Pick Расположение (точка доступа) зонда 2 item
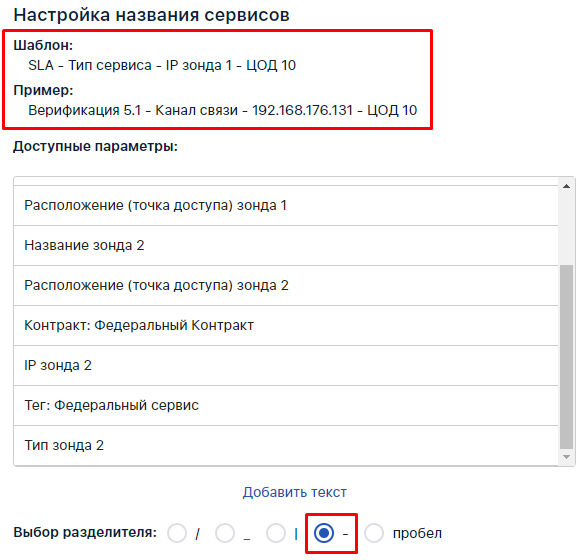 (286, 285)
